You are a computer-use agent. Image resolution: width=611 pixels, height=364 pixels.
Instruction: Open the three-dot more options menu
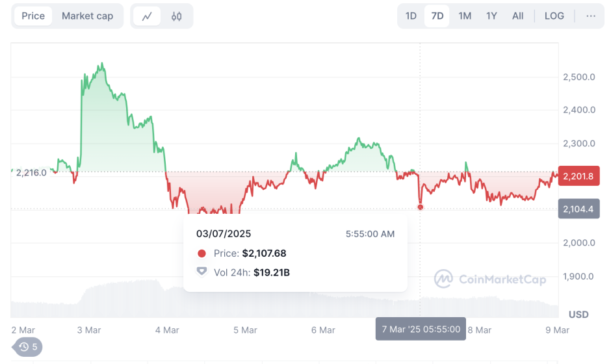point(590,16)
